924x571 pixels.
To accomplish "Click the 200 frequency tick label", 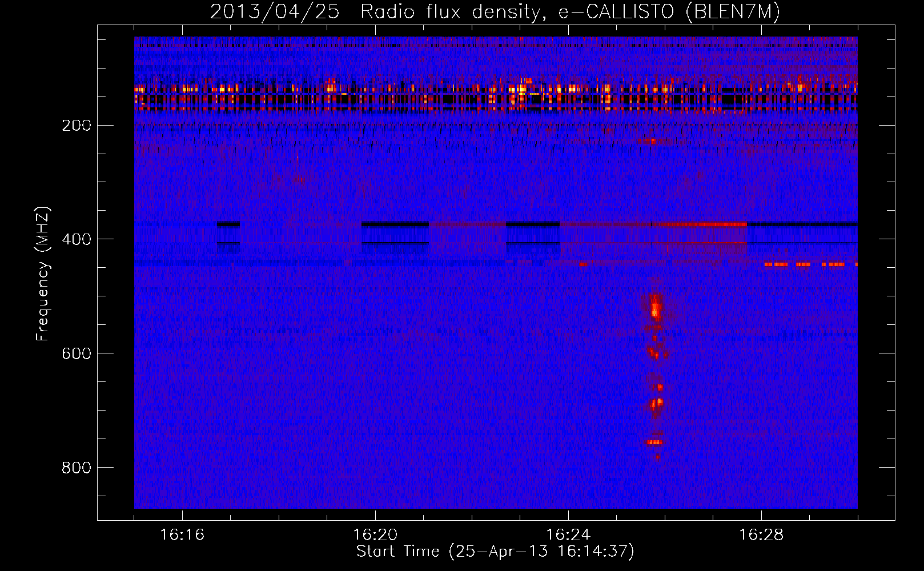I will [x=76, y=125].
